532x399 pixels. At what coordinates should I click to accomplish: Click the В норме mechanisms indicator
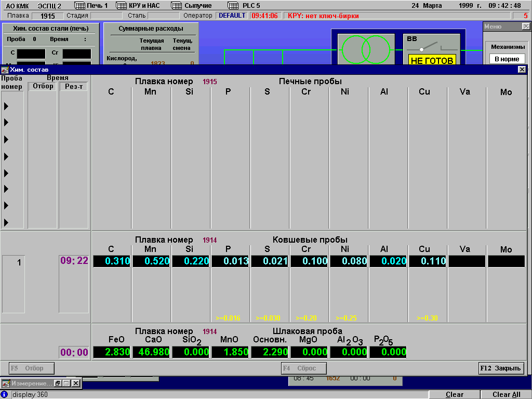coord(507,59)
